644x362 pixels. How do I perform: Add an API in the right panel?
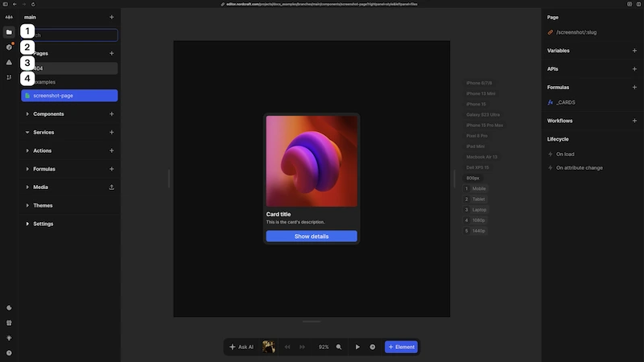(x=634, y=69)
